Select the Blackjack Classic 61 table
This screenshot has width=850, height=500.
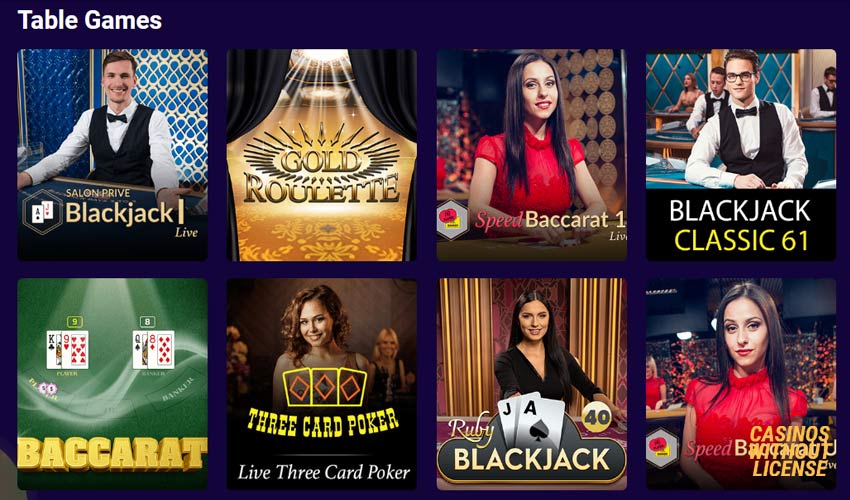(741, 155)
